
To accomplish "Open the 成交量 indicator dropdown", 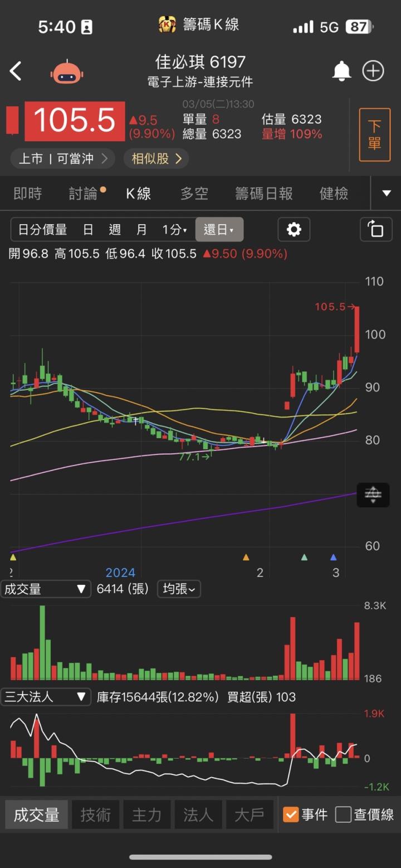I will click(x=45, y=589).
